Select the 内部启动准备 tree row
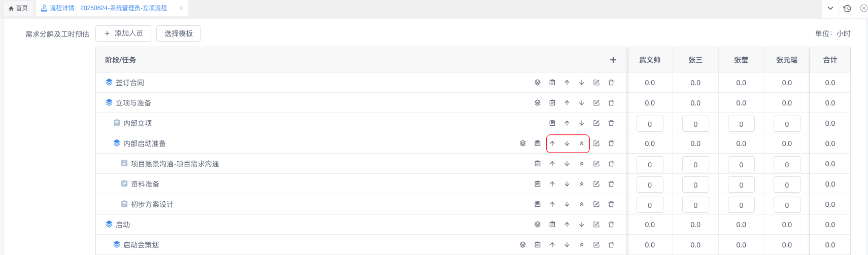The width and height of the screenshot is (868, 255). point(361,143)
